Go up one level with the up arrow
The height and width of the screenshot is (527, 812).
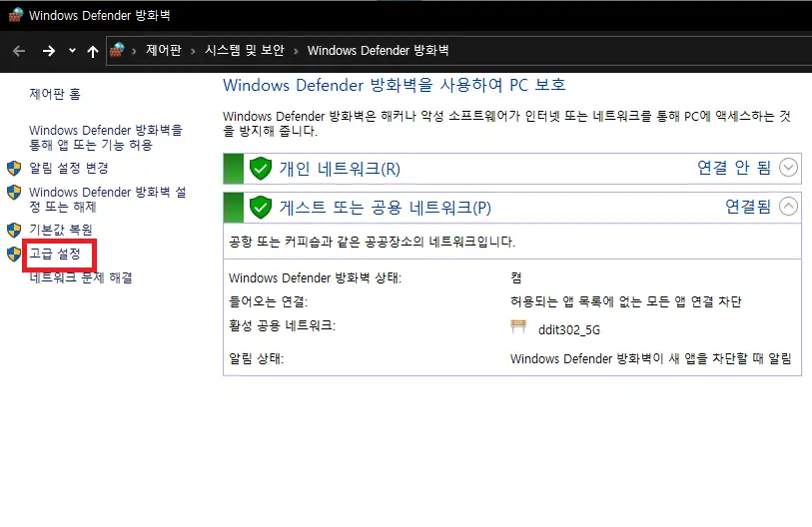click(93, 51)
